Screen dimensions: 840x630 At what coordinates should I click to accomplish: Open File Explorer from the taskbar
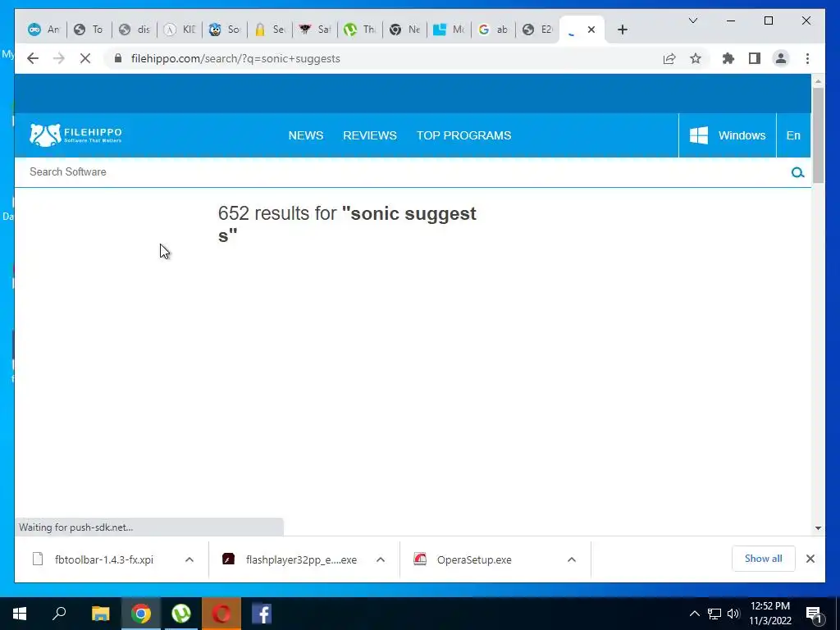click(x=100, y=614)
